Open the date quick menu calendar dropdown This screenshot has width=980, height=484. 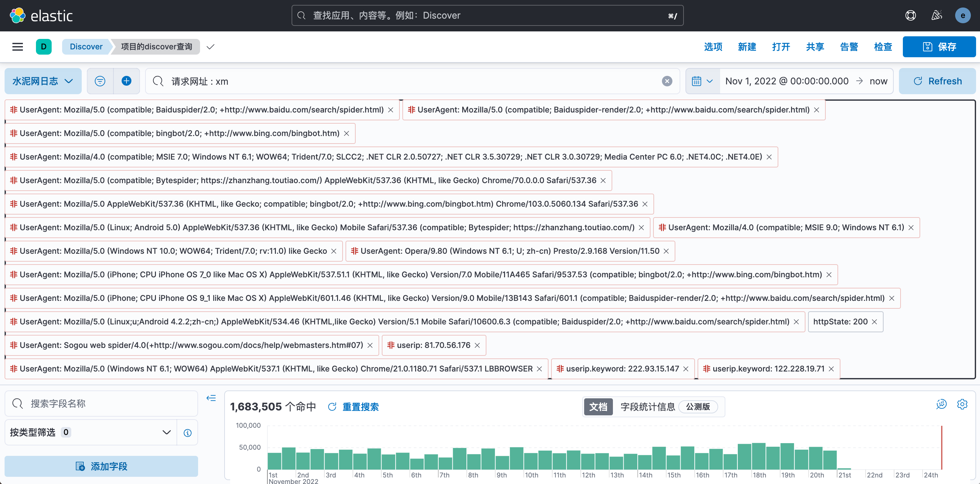click(x=702, y=81)
